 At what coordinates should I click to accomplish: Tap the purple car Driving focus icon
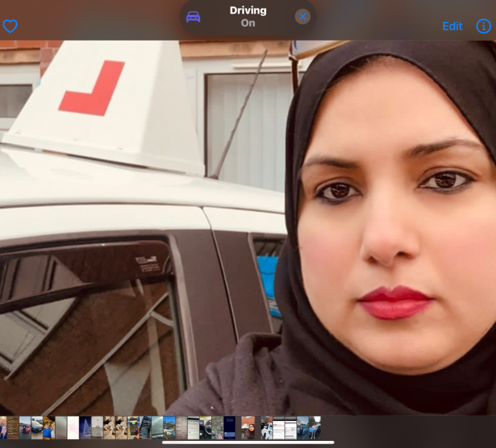pos(193,17)
